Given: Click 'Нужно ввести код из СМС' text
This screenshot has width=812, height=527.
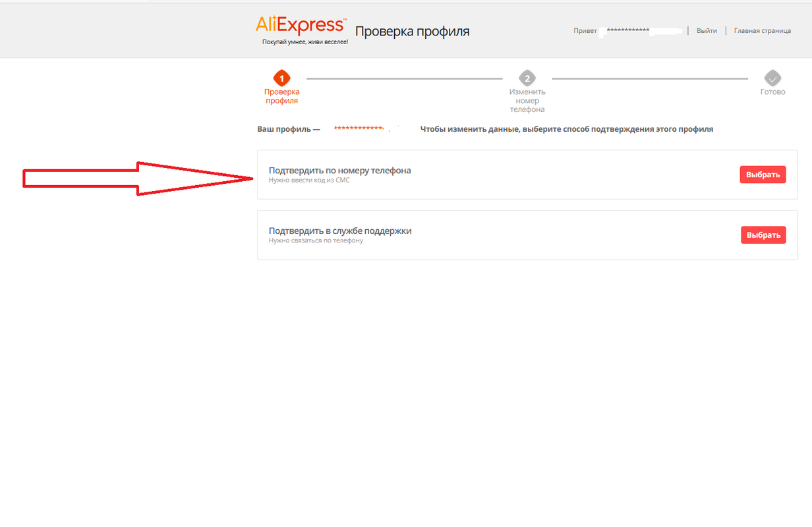Looking at the screenshot, I should pos(309,180).
